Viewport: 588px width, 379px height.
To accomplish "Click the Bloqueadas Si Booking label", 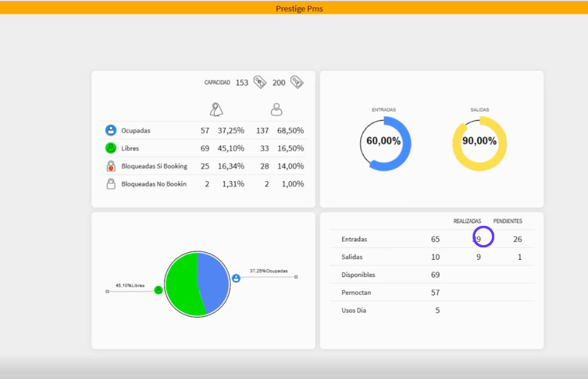I will [x=154, y=166].
